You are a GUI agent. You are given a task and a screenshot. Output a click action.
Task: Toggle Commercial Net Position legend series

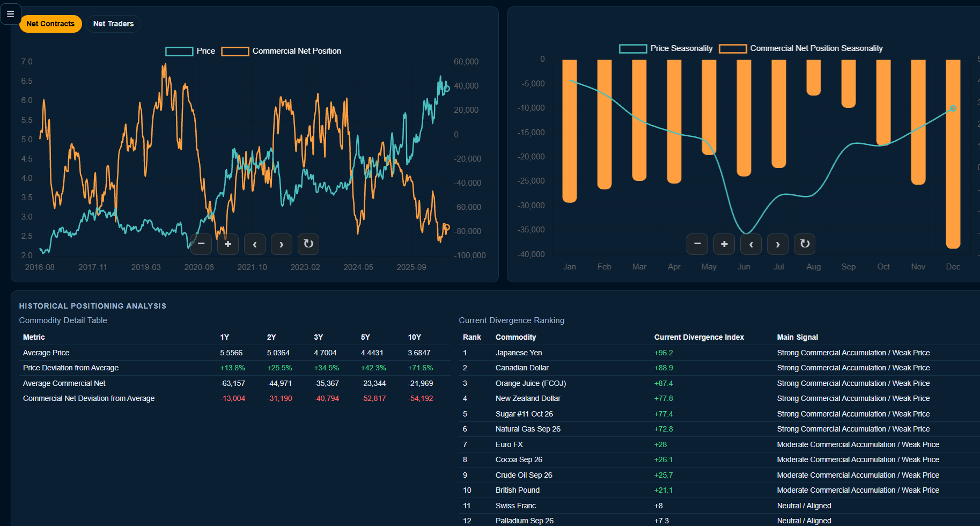[x=281, y=51]
